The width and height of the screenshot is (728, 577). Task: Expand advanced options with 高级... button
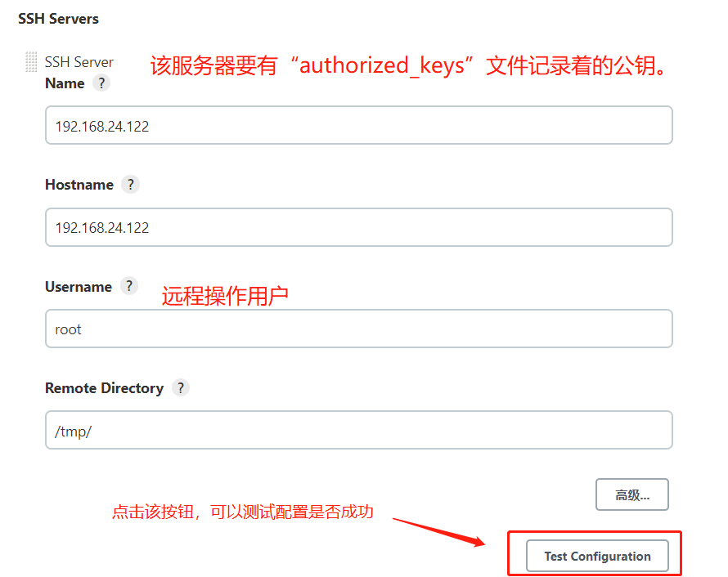pos(632,494)
